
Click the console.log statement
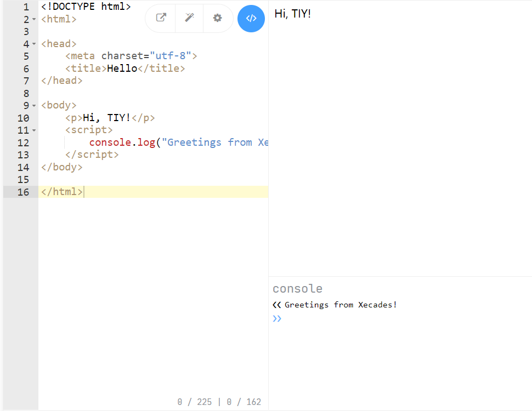[x=179, y=142]
